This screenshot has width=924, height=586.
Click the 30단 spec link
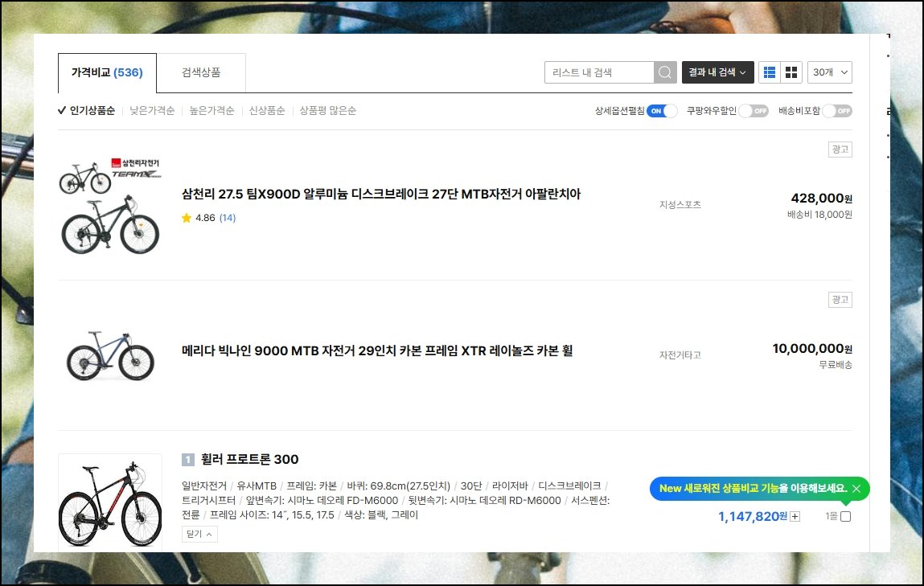tap(470, 486)
